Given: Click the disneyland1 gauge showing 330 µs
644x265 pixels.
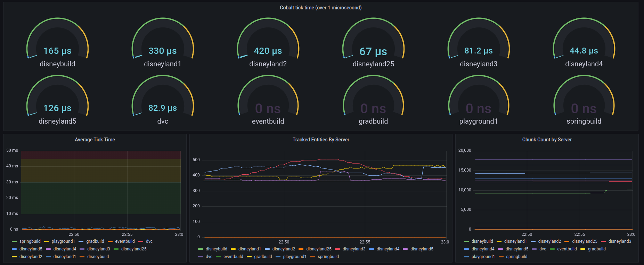Looking at the screenshot, I should [x=163, y=51].
